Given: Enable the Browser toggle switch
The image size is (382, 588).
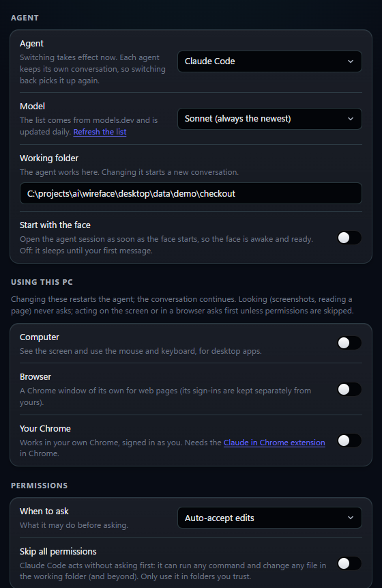Looking at the screenshot, I should click(x=349, y=389).
